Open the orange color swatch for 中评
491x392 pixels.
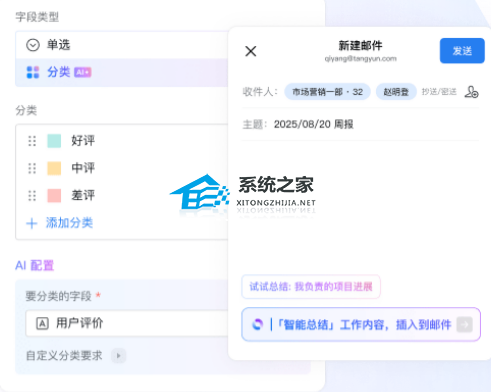[54, 168]
